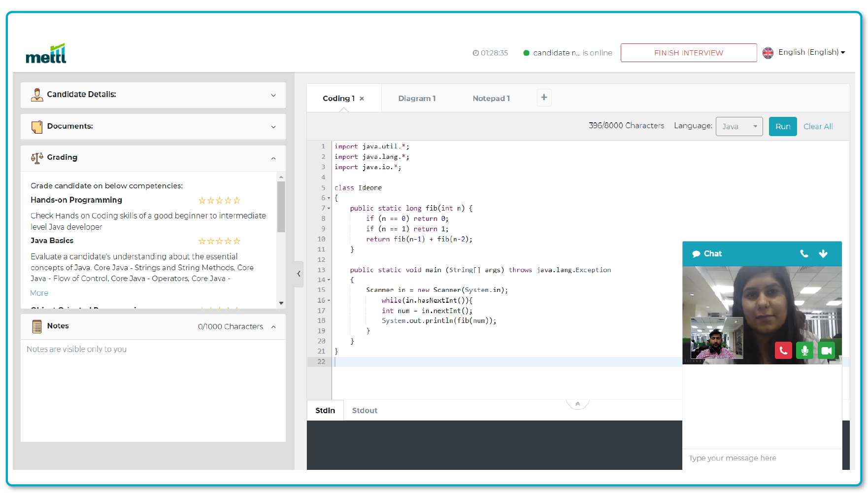End the call with red phone button
Image resolution: width=868 pixels, height=497 pixels.
(x=783, y=351)
